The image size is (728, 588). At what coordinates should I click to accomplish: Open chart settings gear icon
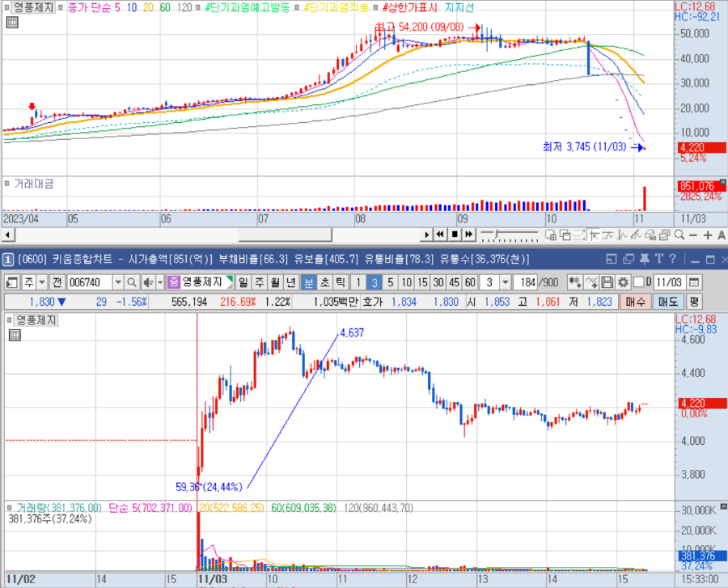tap(623, 282)
